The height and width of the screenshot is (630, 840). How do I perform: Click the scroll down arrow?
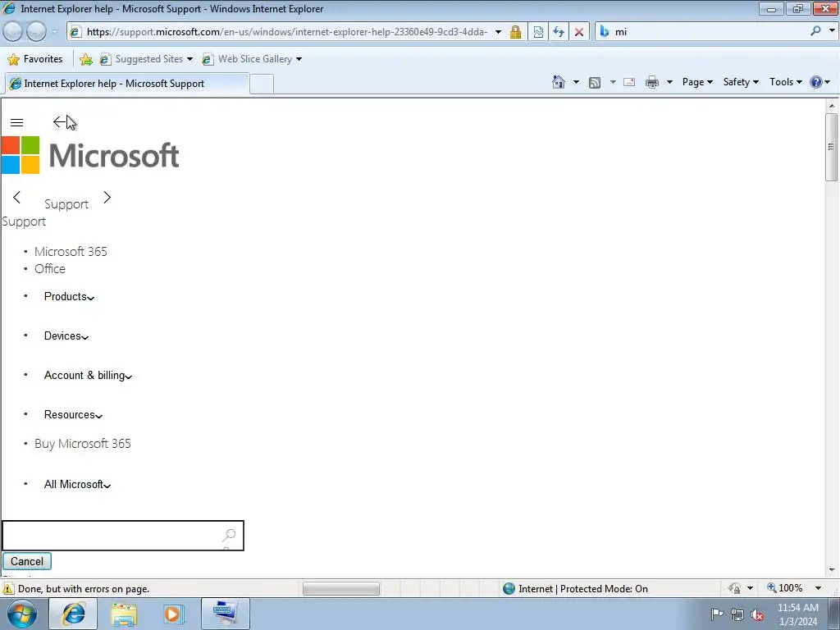tap(832, 571)
